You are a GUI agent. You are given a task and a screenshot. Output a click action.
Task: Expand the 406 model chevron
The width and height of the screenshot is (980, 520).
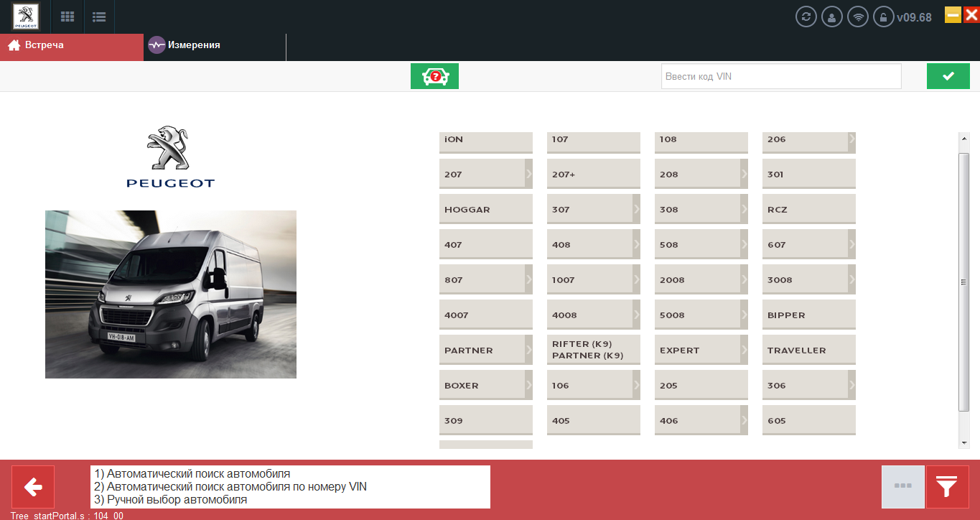click(x=745, y=420)
